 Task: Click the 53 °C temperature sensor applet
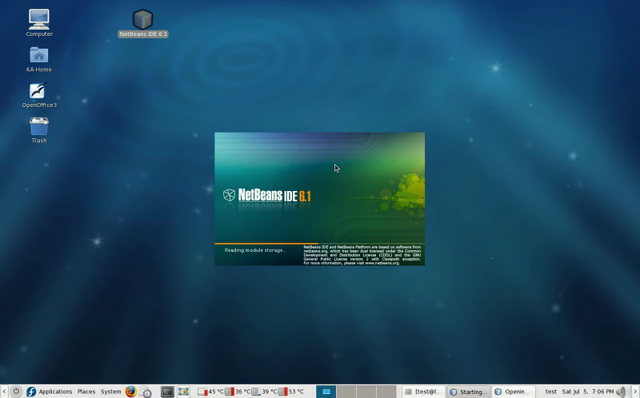[x=291, y=391]
